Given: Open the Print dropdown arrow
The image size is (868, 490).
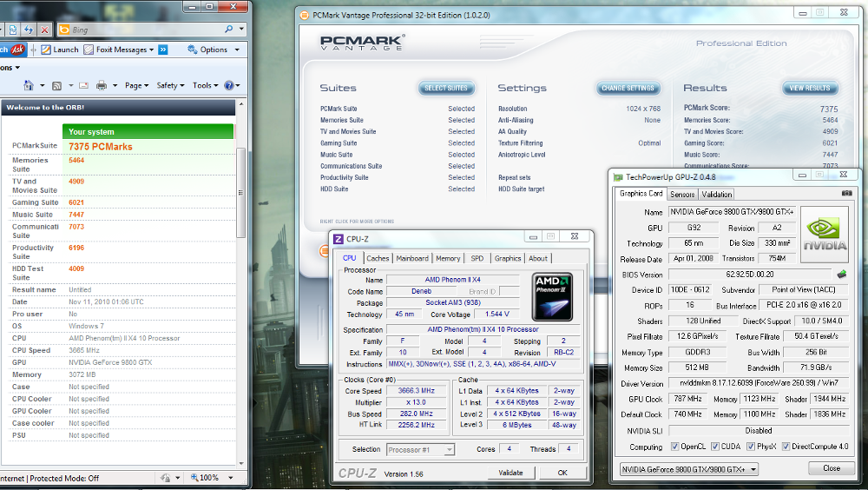Looking at the screenshot, I should [115, 85].
